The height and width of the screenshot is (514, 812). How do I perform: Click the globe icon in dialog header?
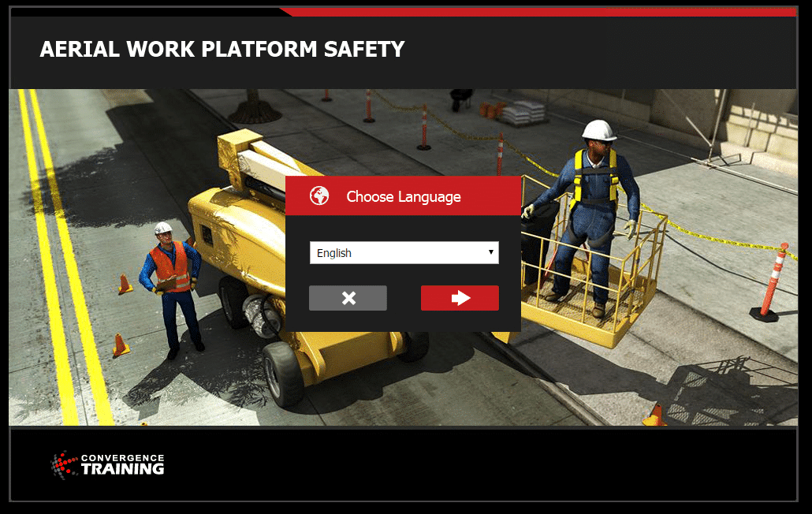click(x=319, y=196)
